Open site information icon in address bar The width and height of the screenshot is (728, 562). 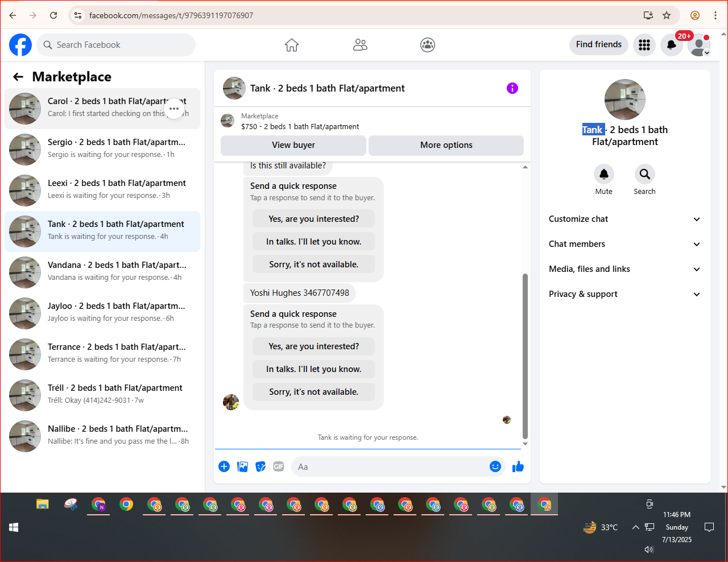pyautogui.click(x=78, y=15)
